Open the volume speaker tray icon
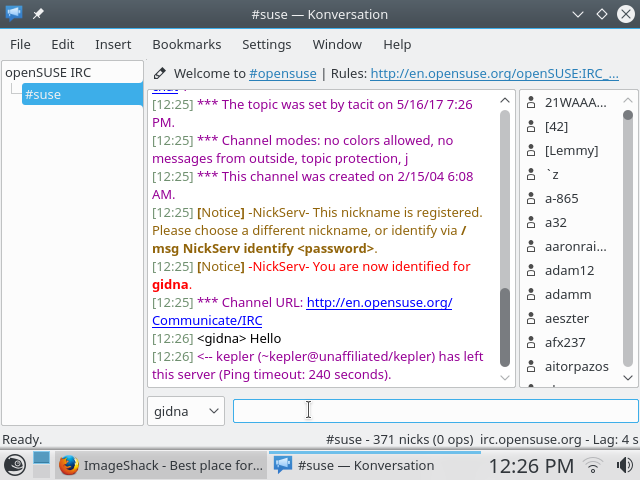The width and height of the screenshot is (640, 480). (624, 465)
